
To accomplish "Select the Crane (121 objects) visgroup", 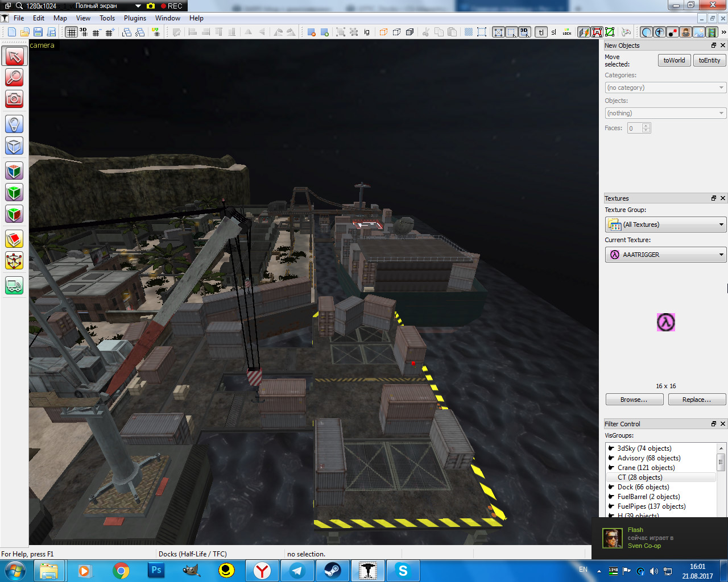I will (646, 468).
